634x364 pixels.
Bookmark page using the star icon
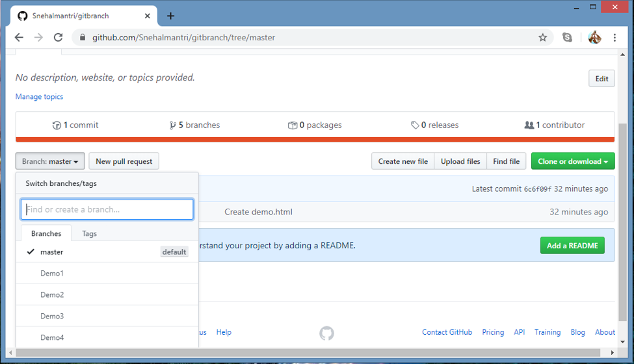[543, 38]
